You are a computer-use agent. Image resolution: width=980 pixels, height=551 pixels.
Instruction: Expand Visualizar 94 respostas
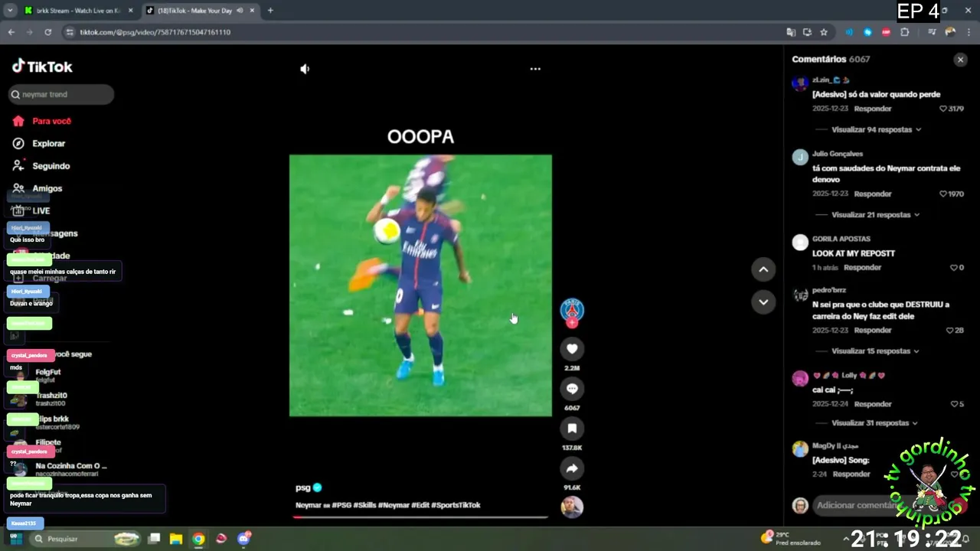pyautogui.click(x=876, y=129)
